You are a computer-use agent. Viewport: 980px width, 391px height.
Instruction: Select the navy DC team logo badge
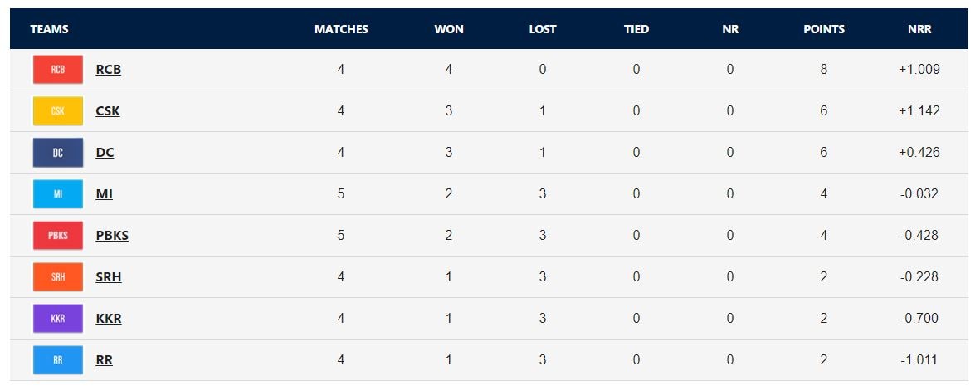pyautogui.click(x=57, y=153)
